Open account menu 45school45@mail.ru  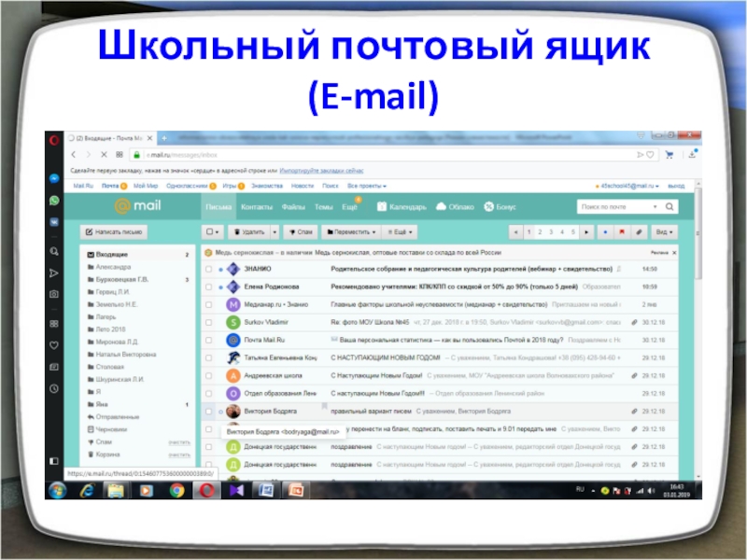pos(627,186)
